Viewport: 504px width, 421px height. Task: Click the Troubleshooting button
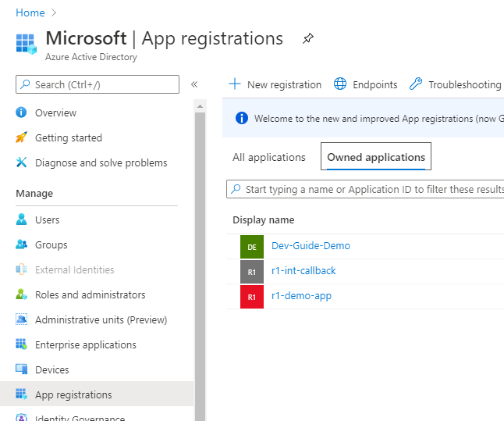[455, 84]
